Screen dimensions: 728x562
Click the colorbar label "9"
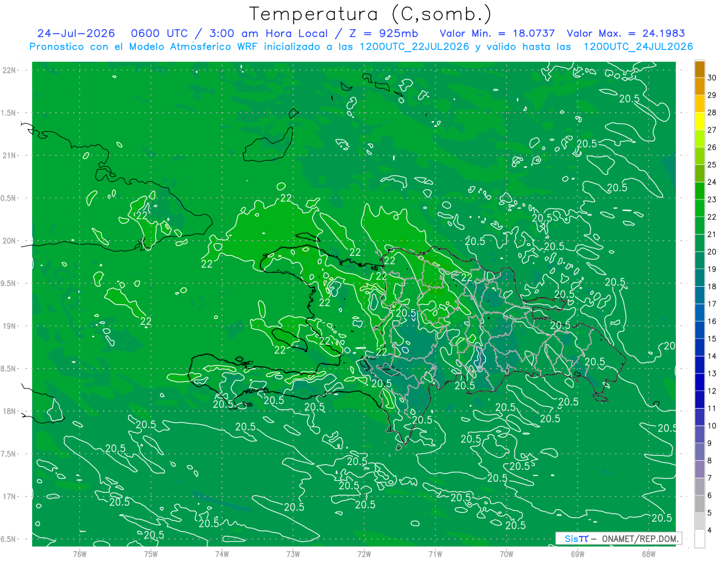pyautogui.click(x=710, y=443)
